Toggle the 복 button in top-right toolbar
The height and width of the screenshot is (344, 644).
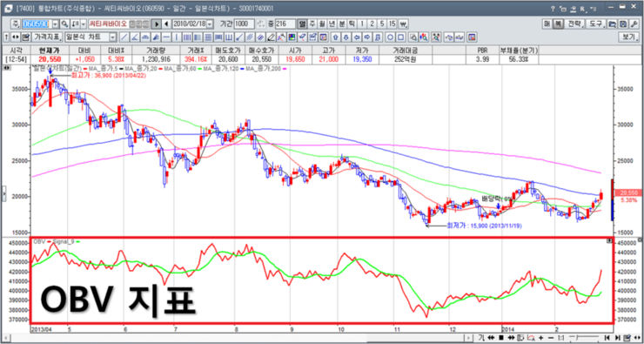click(x=558, y=24)
